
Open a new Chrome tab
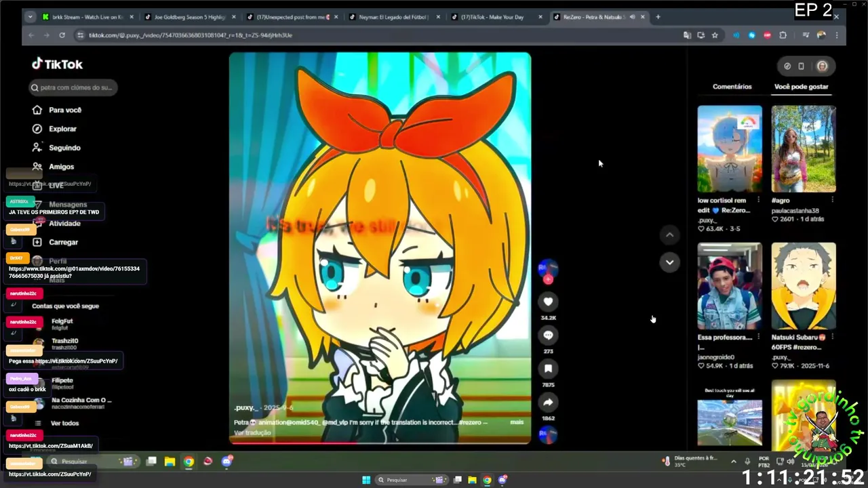tap(658, 17)
